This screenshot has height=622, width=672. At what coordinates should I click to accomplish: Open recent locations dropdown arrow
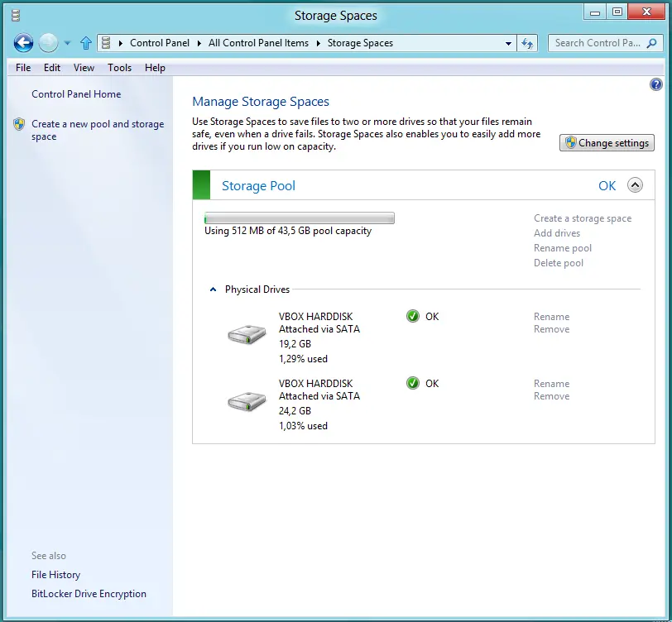point(67,43)
